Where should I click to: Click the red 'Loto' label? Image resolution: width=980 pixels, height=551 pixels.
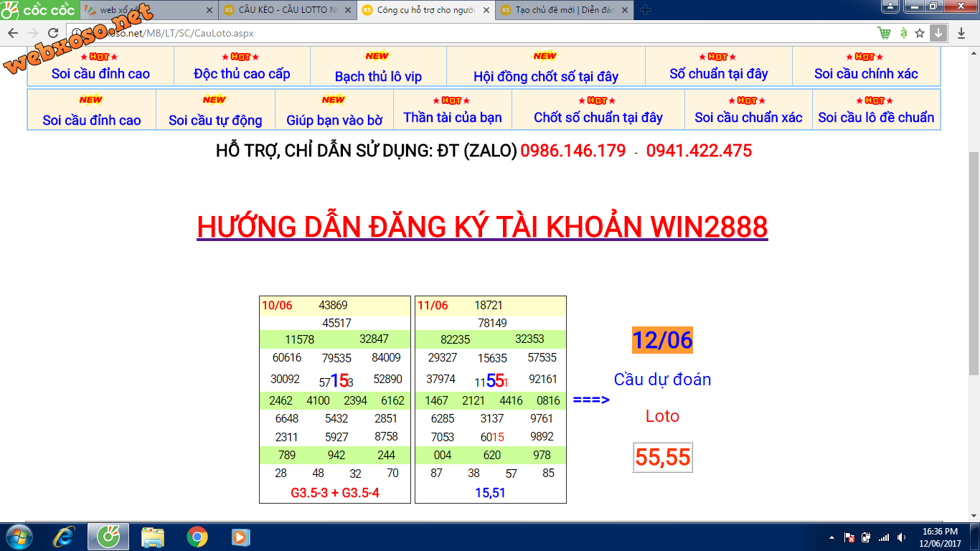click(x=662, y=416)
